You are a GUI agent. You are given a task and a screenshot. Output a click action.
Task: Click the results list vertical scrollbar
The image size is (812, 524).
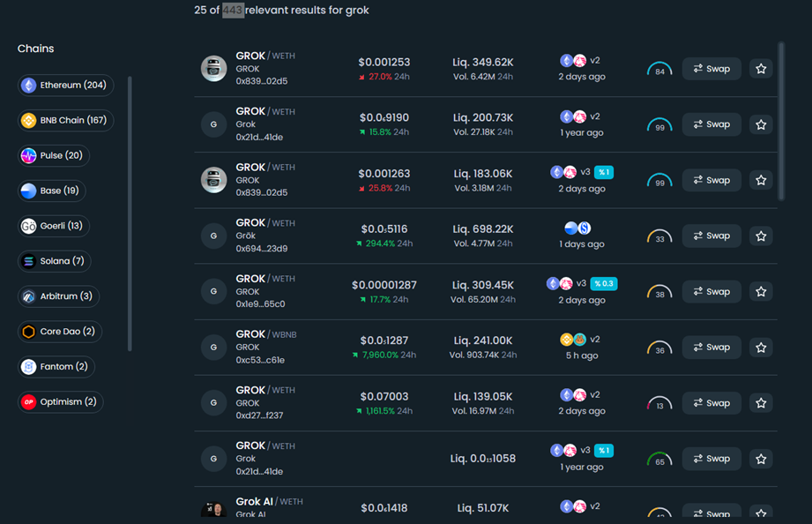[x=781, y=121]
